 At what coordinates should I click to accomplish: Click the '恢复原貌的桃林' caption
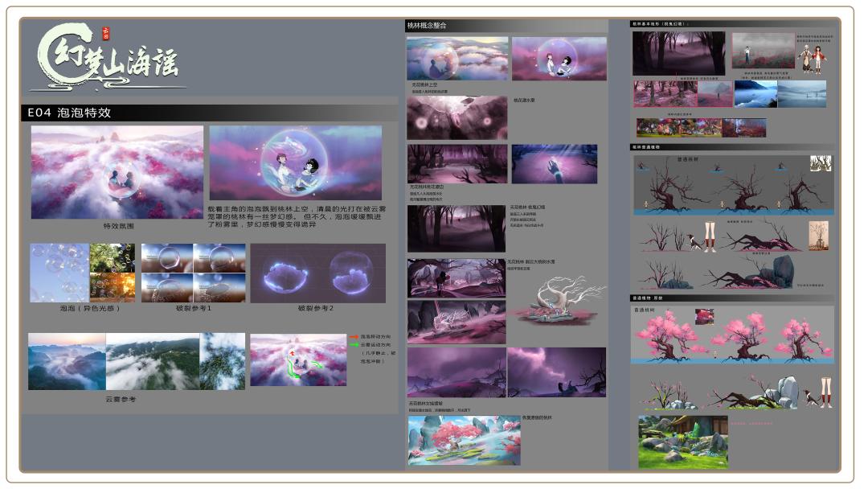tap(537, 417)
